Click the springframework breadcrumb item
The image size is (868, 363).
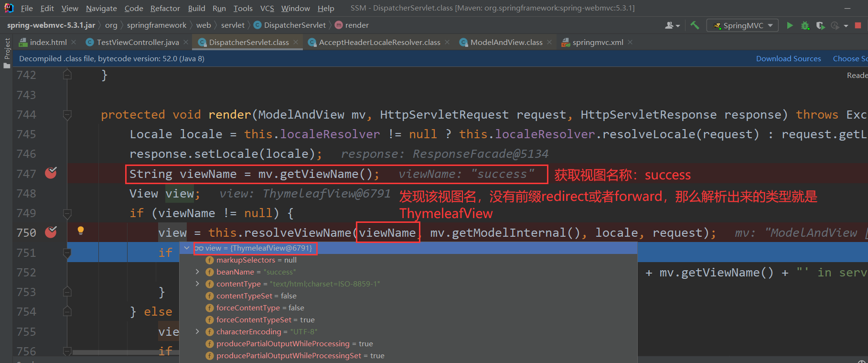(x=157, y=25)
